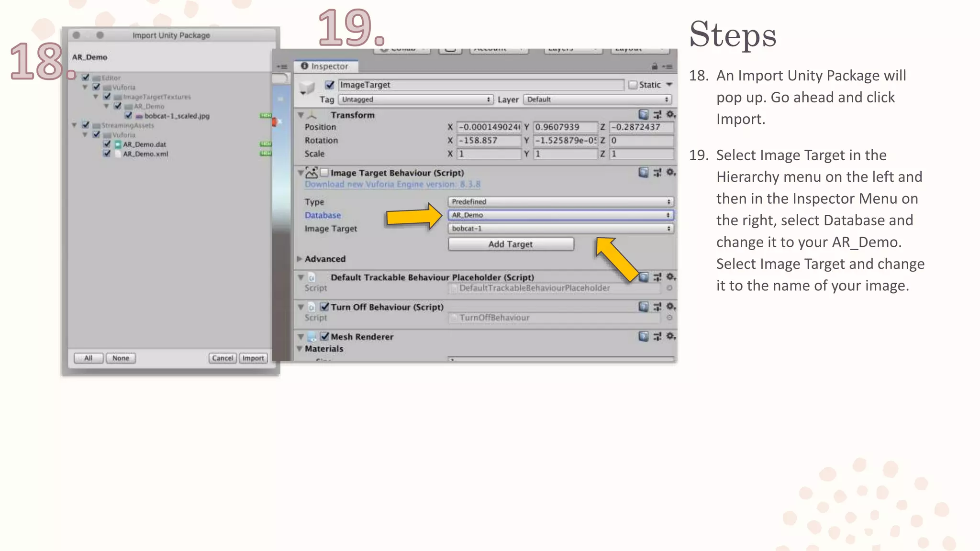Uncheck the Editor folder in import list
The width and height of the screenshot is (980, 551).
coord(86,77)
